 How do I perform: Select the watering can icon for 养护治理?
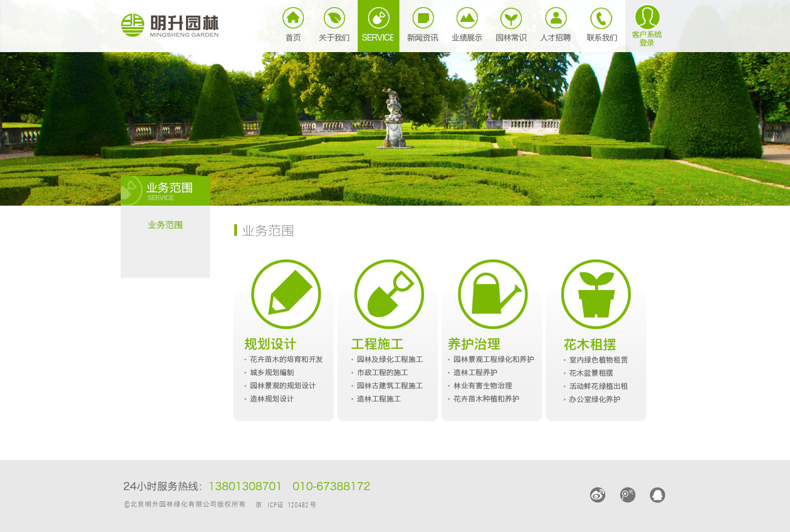click(x=493, y=294)
